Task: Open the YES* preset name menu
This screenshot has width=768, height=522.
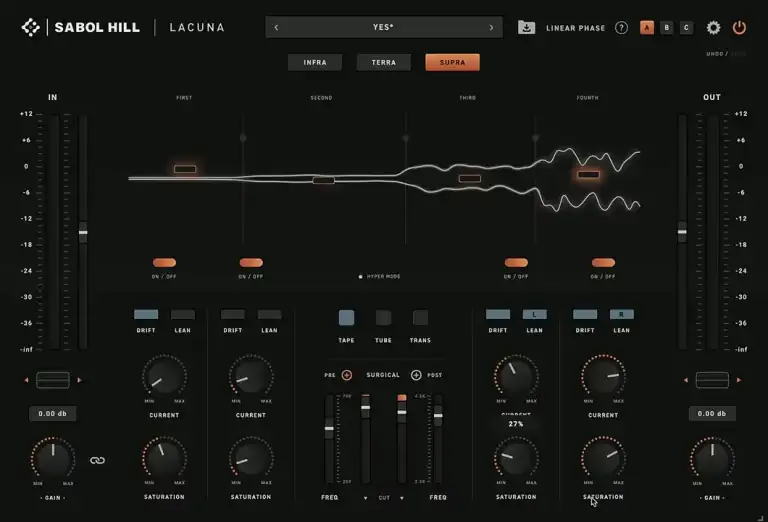Action: point(384,27)
